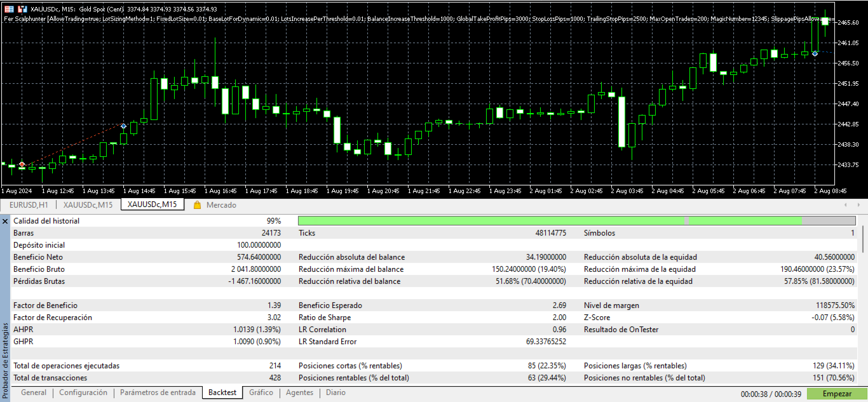Open the General tab of the tester
Screen dimensions: 868x402
tap(34, 392)
